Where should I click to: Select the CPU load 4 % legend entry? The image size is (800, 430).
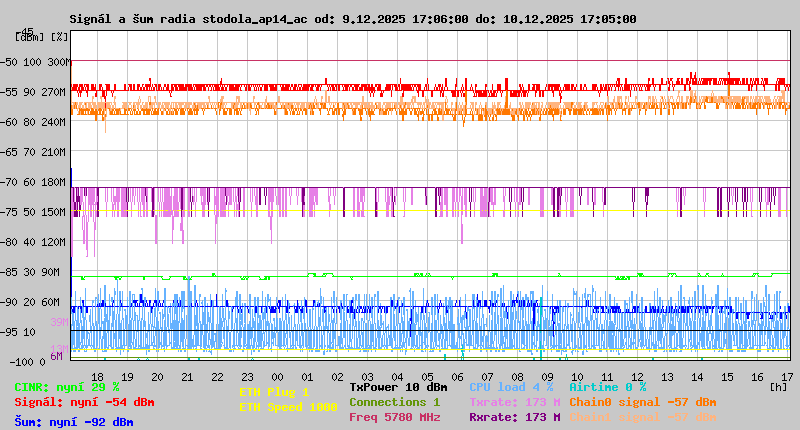click(x=511, y=387)
